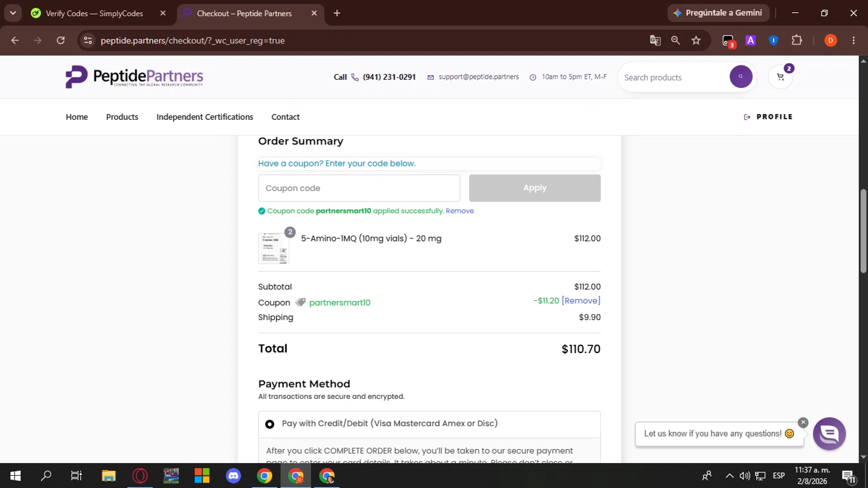The height and width of the screenshot is (488, 868).
Task: Close the Verify Codes — SimplyCodes tab
Action: pos(163,13)
